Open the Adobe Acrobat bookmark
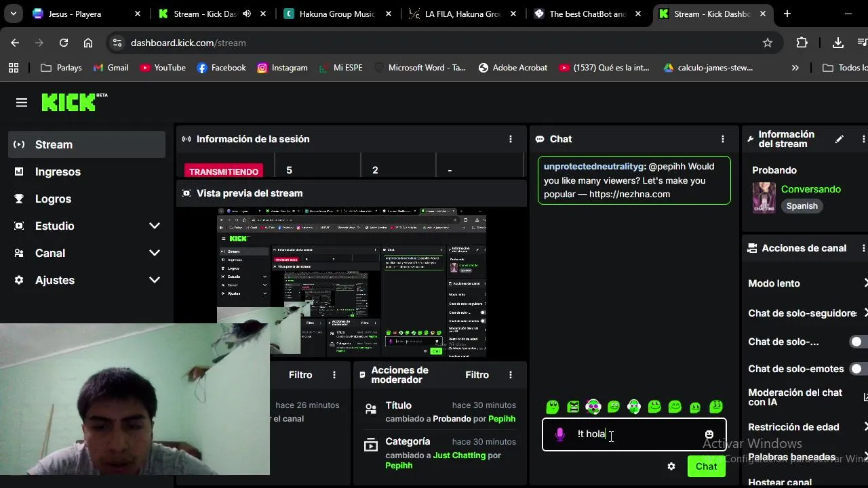The image size is (868, 488). pos(513,68)
